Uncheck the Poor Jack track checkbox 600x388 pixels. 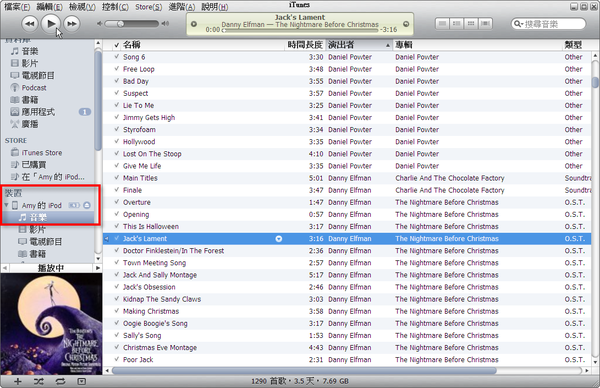(117, 359)
